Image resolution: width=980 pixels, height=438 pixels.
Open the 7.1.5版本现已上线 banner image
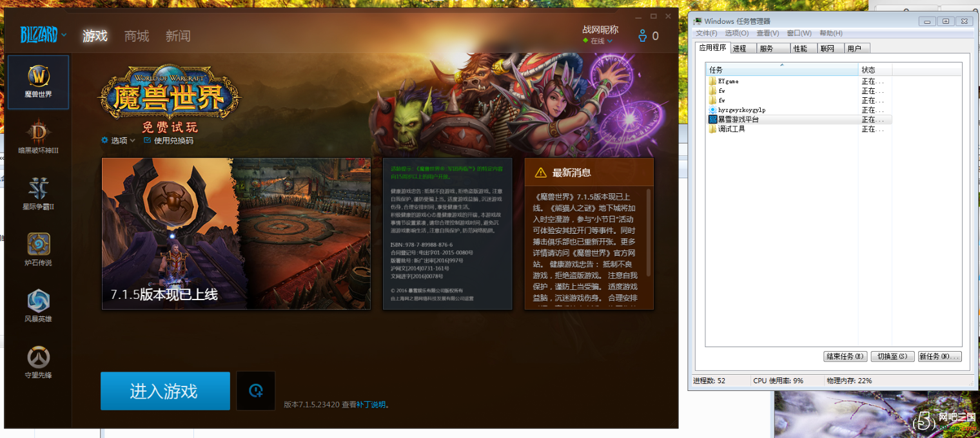coord(236,234)
